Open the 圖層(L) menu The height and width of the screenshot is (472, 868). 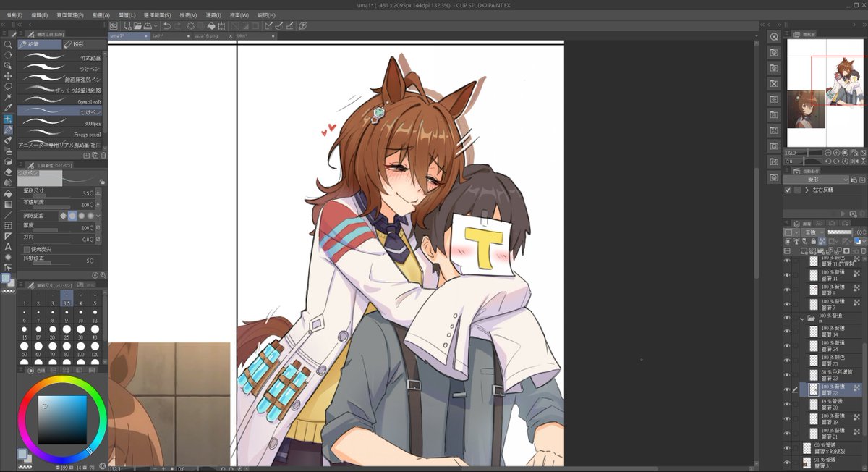point(127,14)
